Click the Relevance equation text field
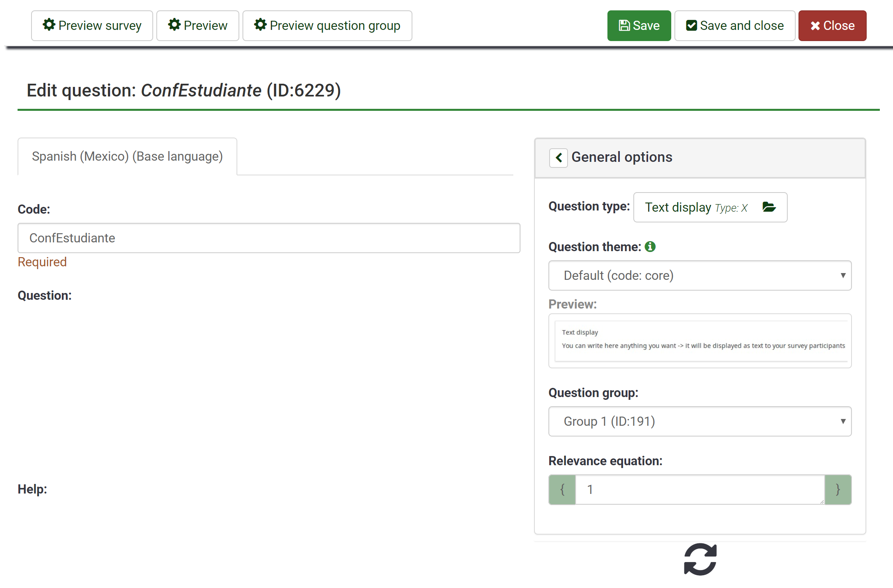Viewport: 893px width, 588px height. point(700,490)
